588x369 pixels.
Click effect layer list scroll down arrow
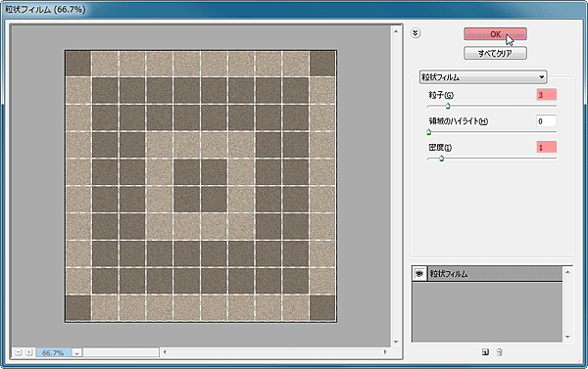click(x=567, y=337)
